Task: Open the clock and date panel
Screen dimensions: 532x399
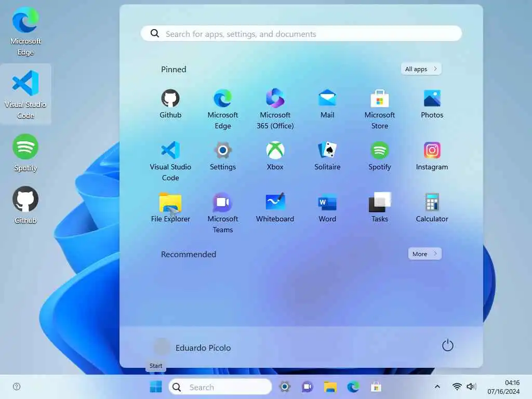Action: click(503, 387)
